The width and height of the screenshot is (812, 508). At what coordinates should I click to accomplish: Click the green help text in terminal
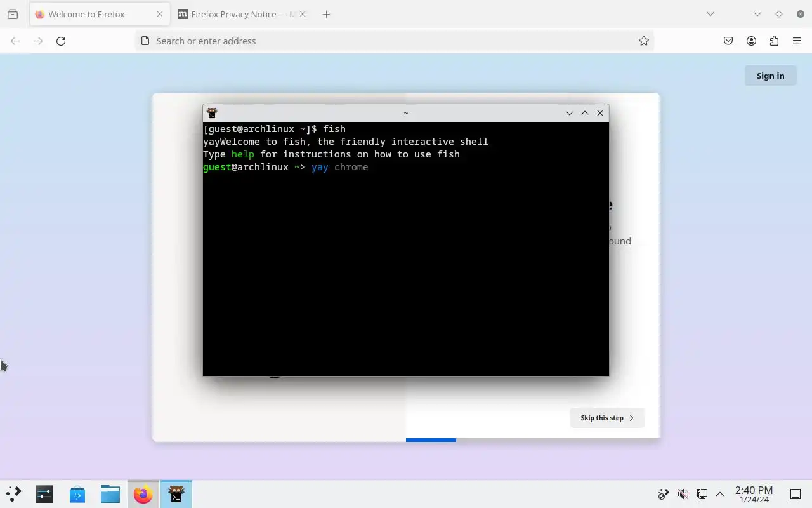coord(242,154)
